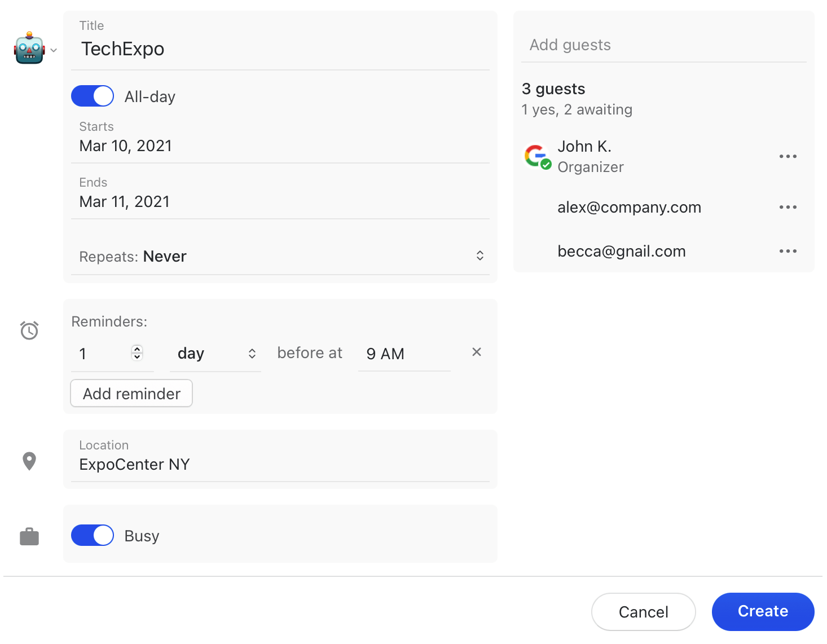
Task: Open the three-dot menu for alex@company.com
Action: [x=788, y=207]
